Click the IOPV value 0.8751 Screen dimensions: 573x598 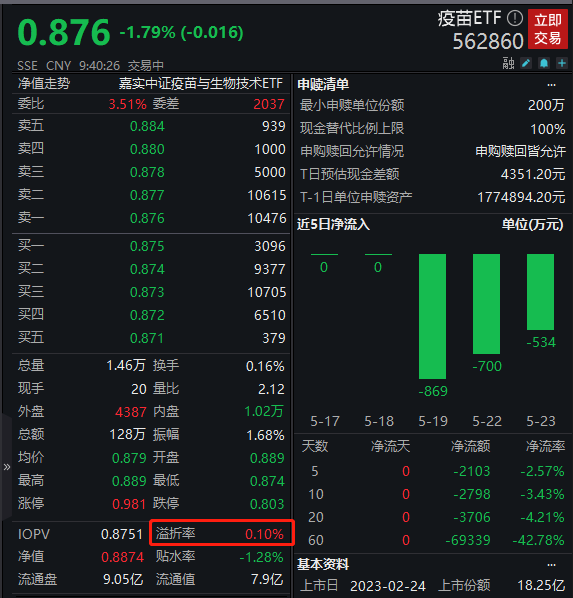click(x=122, y=534)
